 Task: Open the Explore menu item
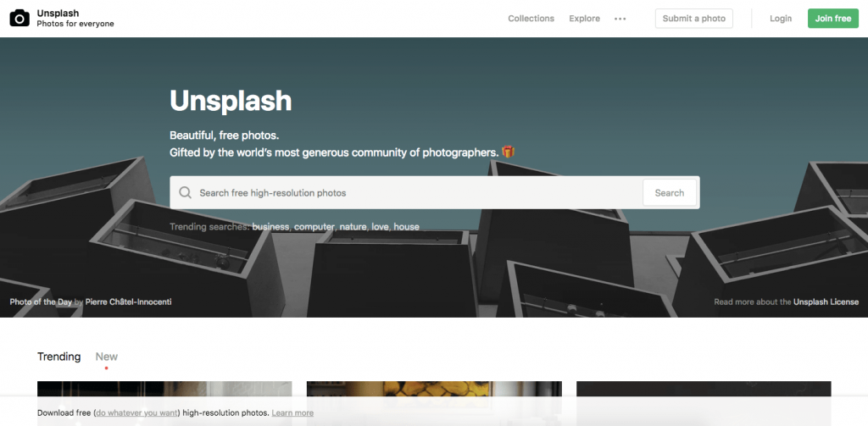pos(585,19)
